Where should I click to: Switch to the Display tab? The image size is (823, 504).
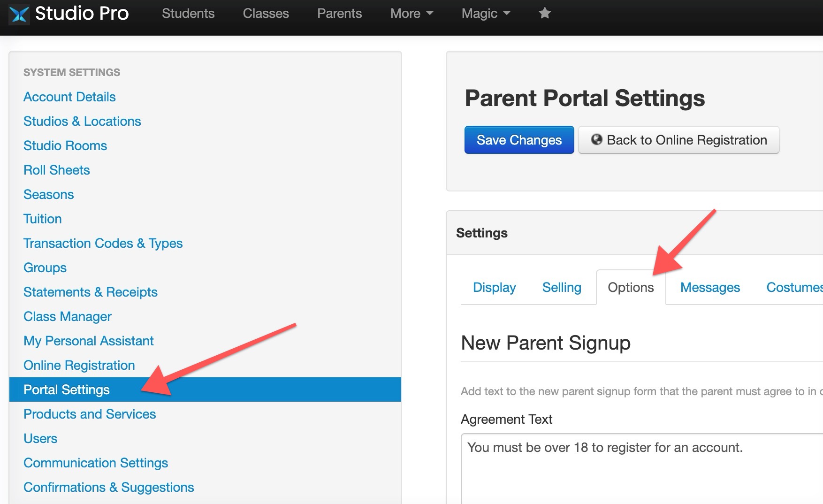(494, 287)
